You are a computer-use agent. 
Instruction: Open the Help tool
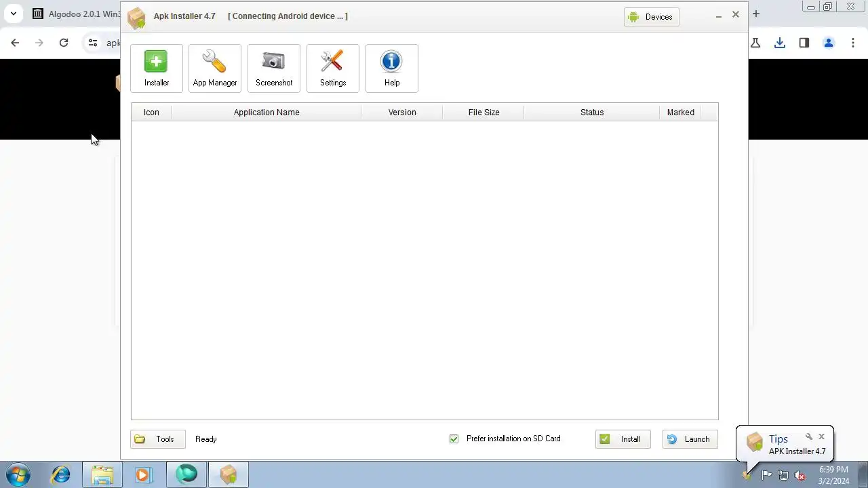pyautogui.click(x=392, y=68)
